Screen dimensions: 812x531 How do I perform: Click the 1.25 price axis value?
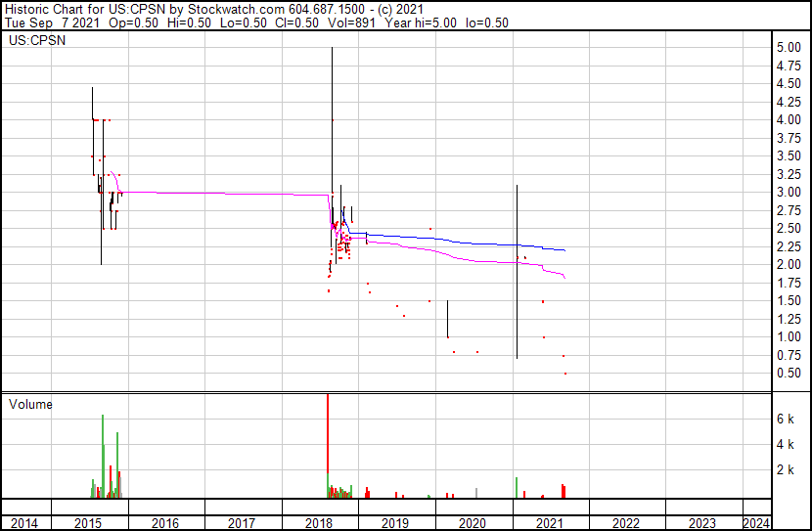pyautogui.click(x=789, y=320)
